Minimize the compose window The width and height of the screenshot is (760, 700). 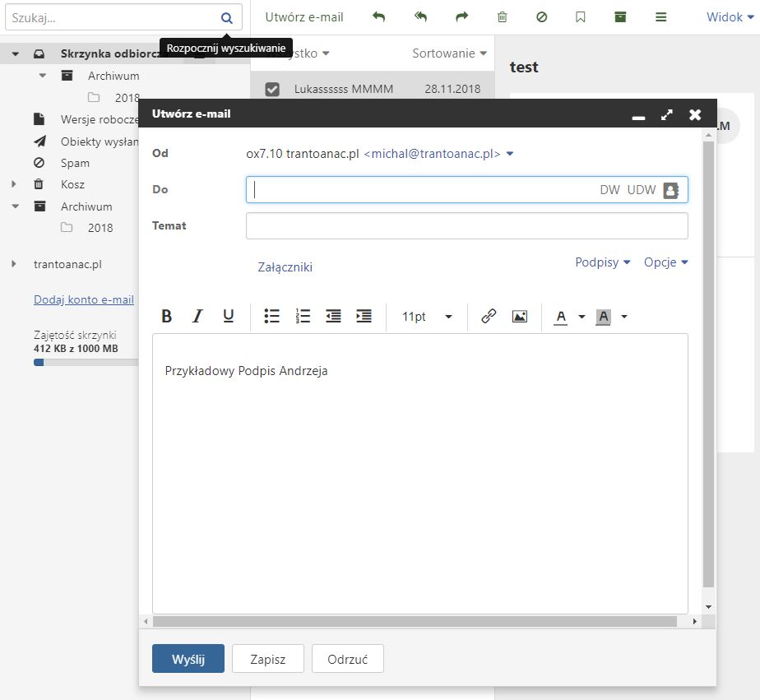point(639,118)
